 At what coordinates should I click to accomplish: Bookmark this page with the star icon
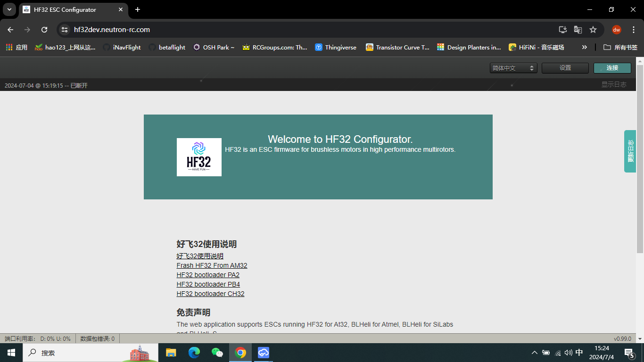coord(593,30)
